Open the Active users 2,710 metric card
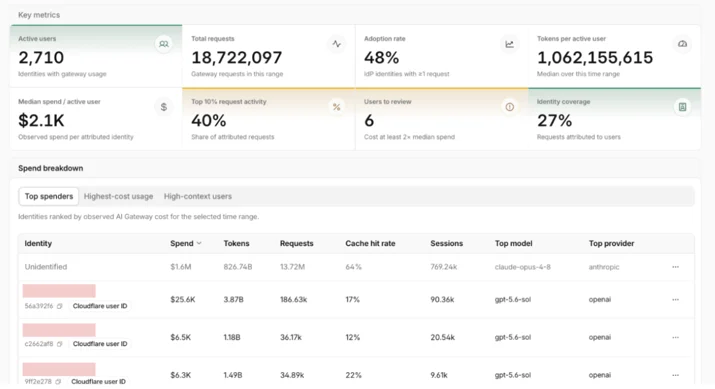The height and width of the screenshot is (389, 715). click(x=96, y=56)
